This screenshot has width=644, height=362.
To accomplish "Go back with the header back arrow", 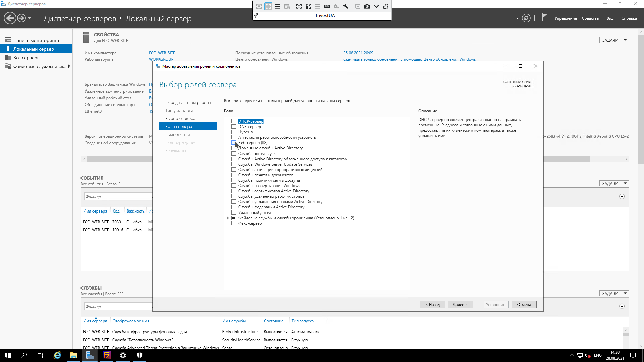I will (x=10, y=18).
